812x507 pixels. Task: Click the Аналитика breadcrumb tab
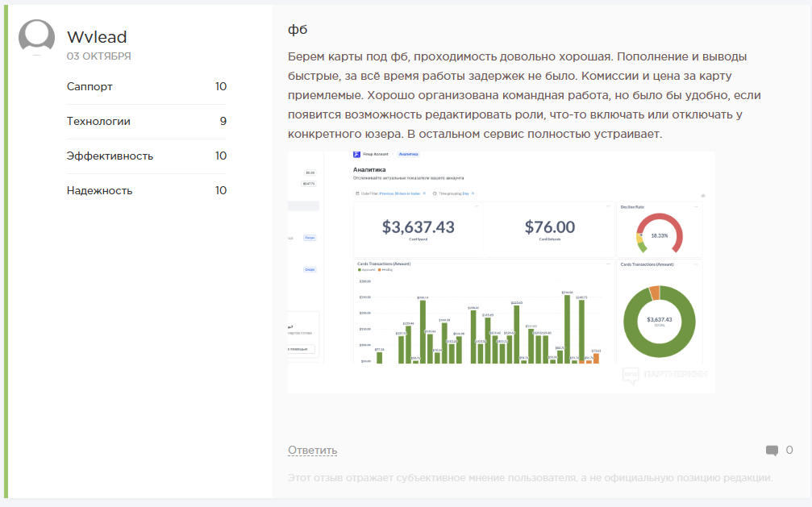[408, 153]
